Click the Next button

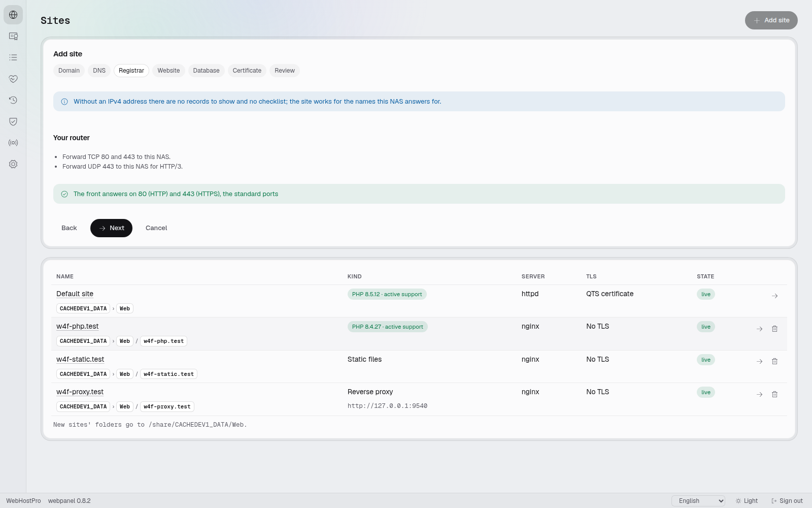111,228
